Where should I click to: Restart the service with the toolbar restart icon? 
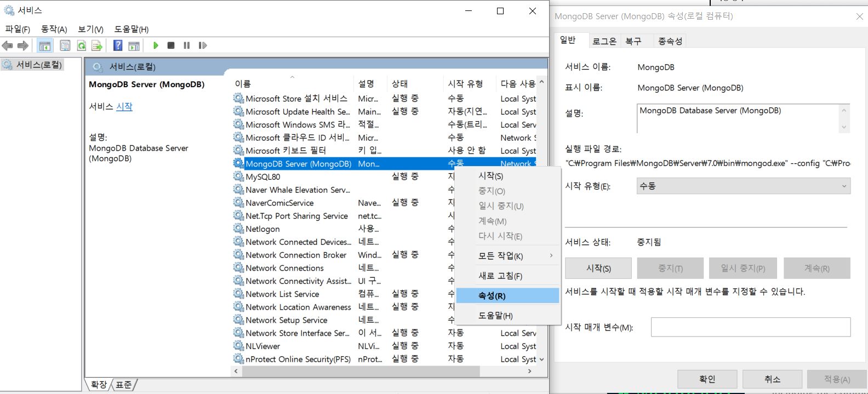202,45
